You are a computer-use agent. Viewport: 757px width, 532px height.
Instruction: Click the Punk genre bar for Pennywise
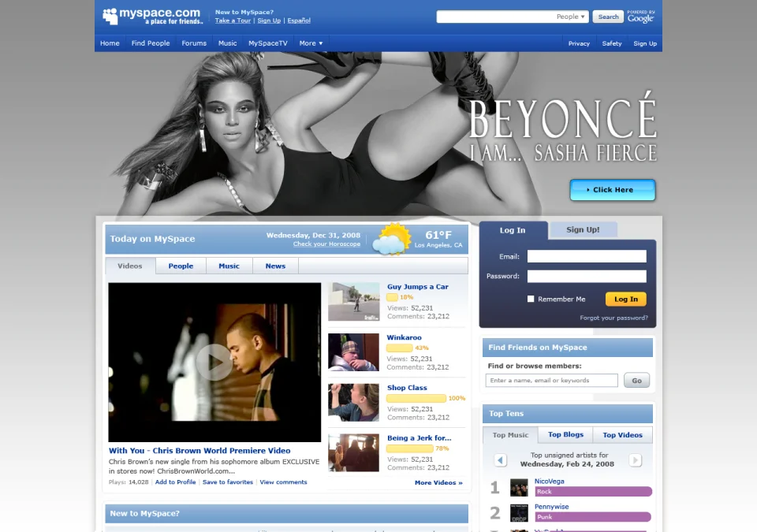(593, 517)
